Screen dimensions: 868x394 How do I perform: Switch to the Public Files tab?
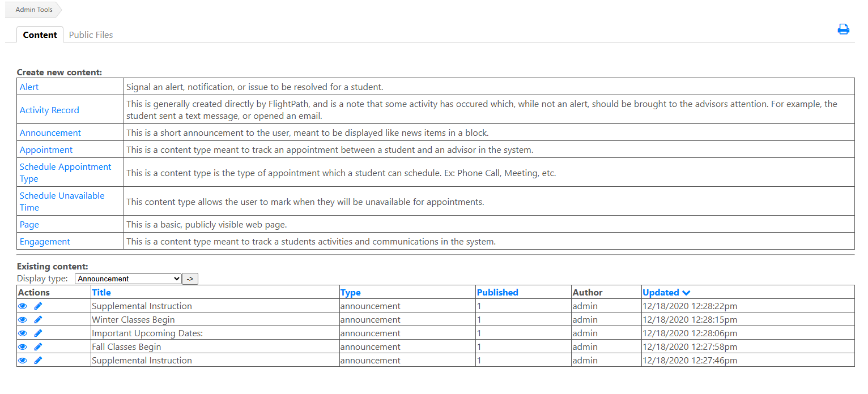[x=91, y=35]
